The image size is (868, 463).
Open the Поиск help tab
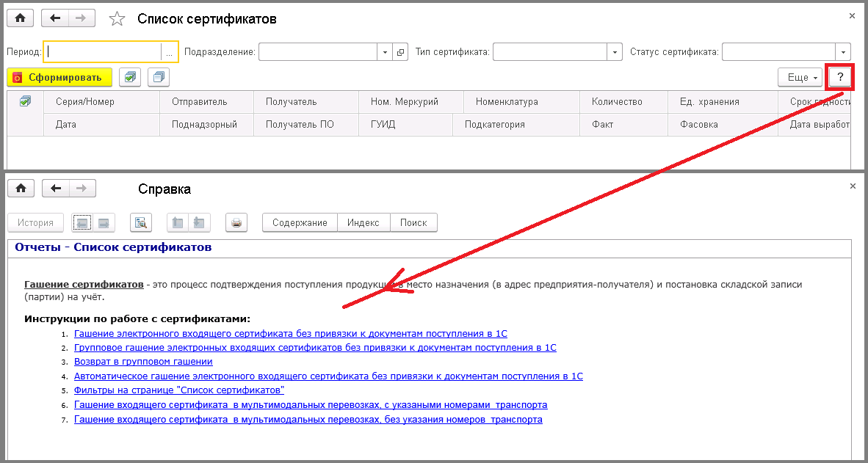(413, 223)
